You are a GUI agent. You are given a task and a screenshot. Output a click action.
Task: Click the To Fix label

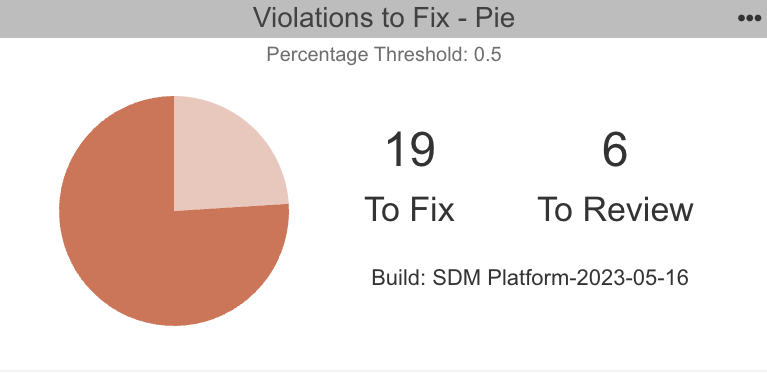(x=409, y=209)
